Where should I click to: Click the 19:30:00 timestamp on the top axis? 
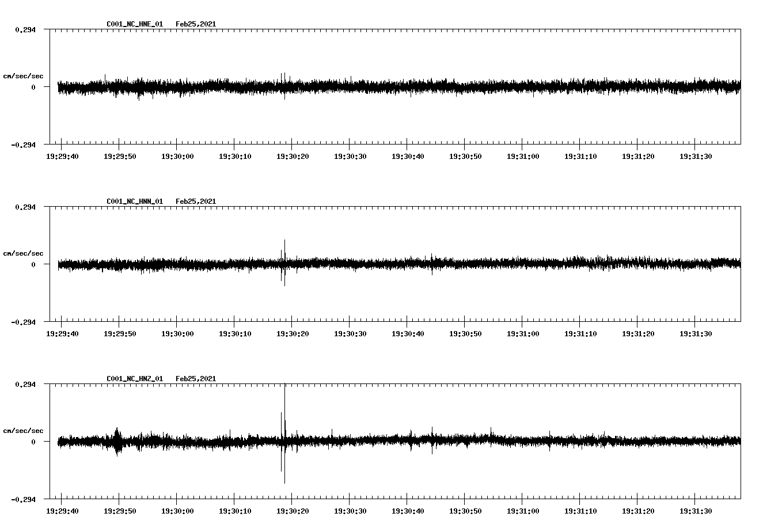pos(177,155)
